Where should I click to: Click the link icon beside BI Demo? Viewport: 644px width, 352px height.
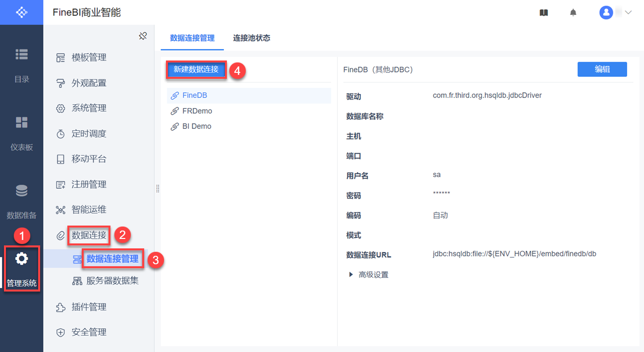coord(174,126)
